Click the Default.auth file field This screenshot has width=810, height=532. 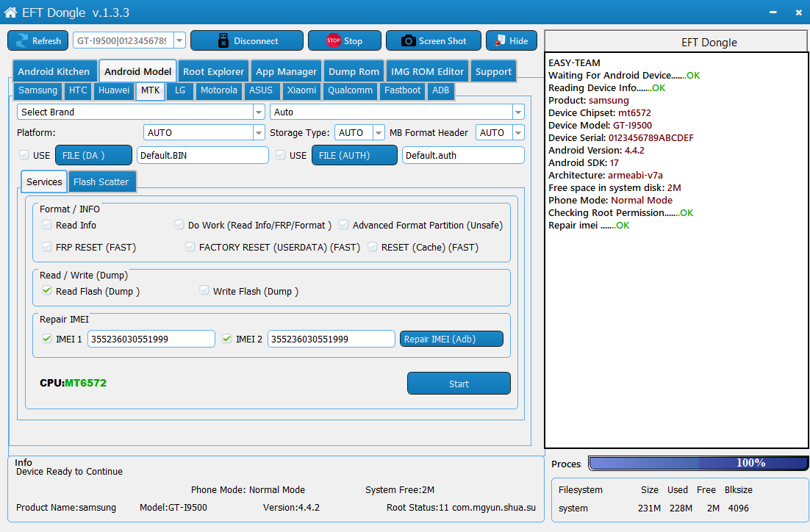pos(463,155)
